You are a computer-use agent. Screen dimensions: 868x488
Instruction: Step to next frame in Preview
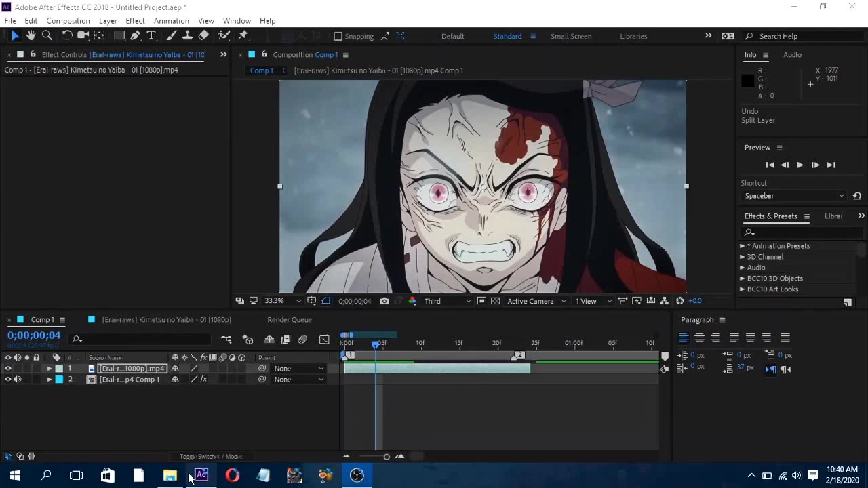[x=815, y=165]
